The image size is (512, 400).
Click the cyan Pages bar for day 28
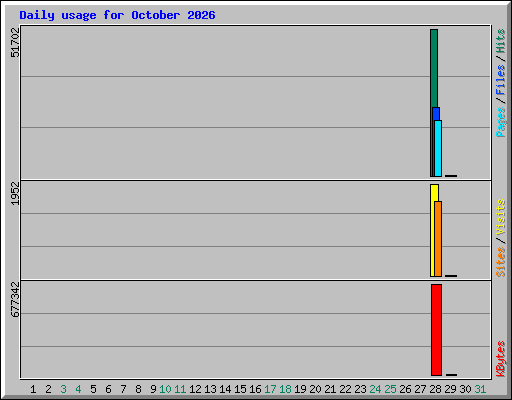(438, 148)
